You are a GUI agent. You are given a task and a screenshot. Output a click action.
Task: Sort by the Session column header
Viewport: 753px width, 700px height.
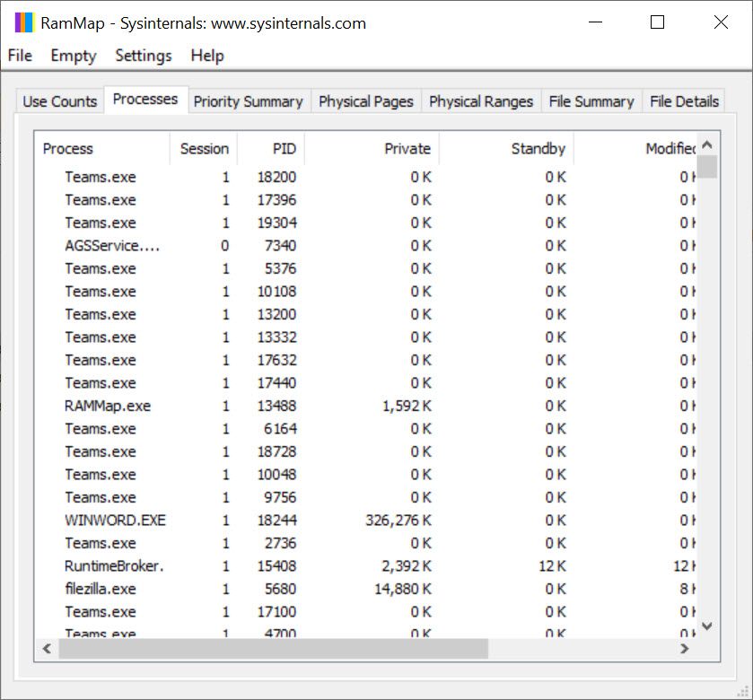(204, 149)
